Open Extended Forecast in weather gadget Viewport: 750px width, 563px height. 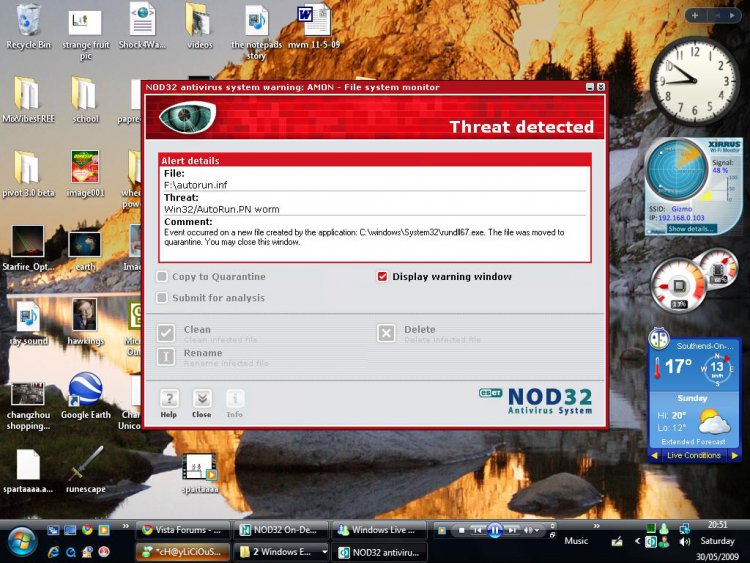click(693, 442)
